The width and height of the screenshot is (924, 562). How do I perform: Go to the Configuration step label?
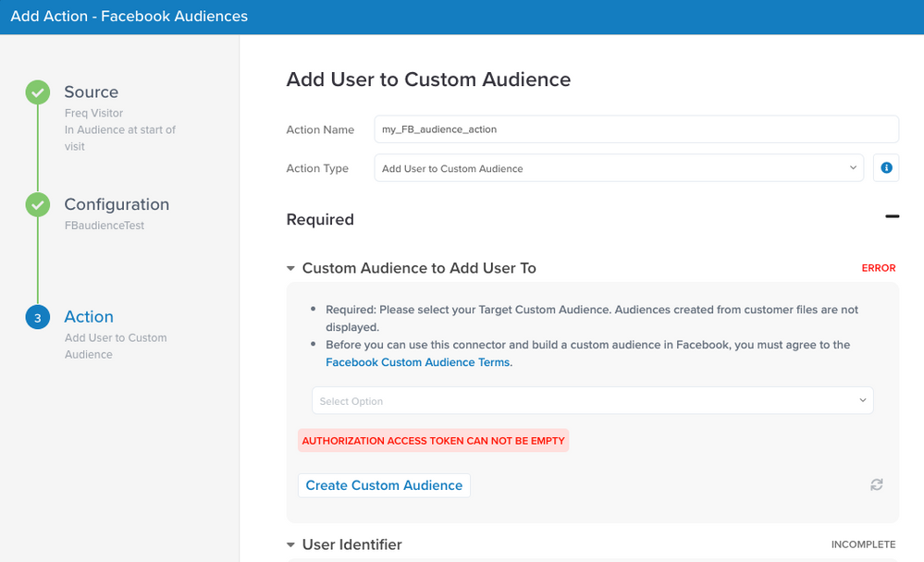coord(117,204)
